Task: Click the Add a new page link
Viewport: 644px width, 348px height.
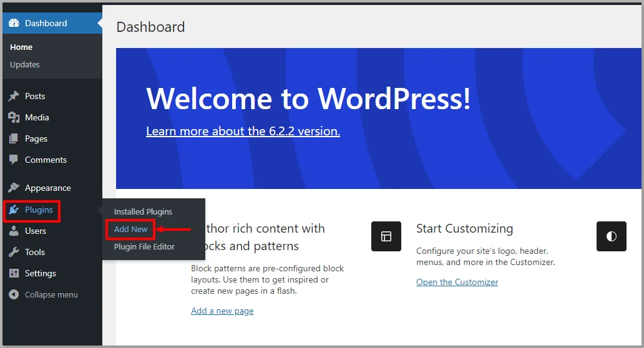Action: pos(222,311)
